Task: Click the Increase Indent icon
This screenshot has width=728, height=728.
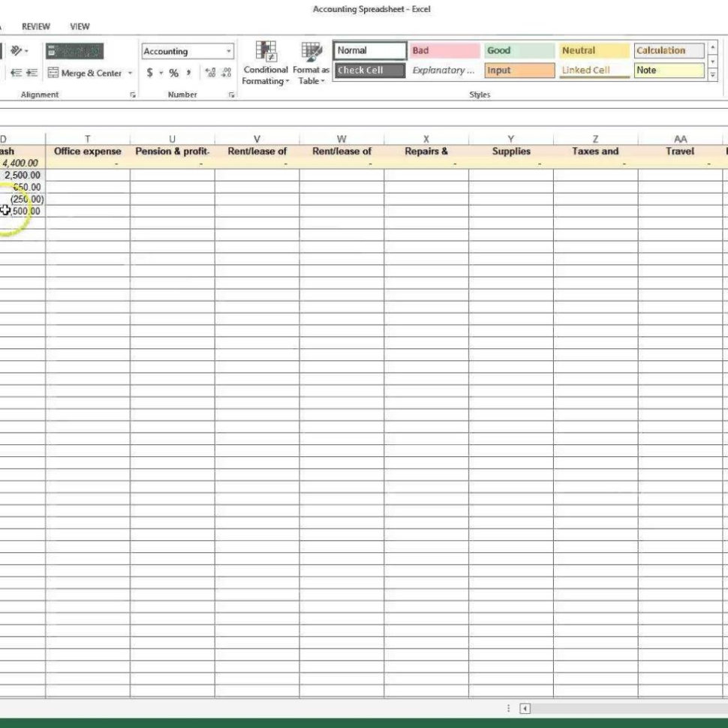Action: pyautogui.click(x=32, y=73)
